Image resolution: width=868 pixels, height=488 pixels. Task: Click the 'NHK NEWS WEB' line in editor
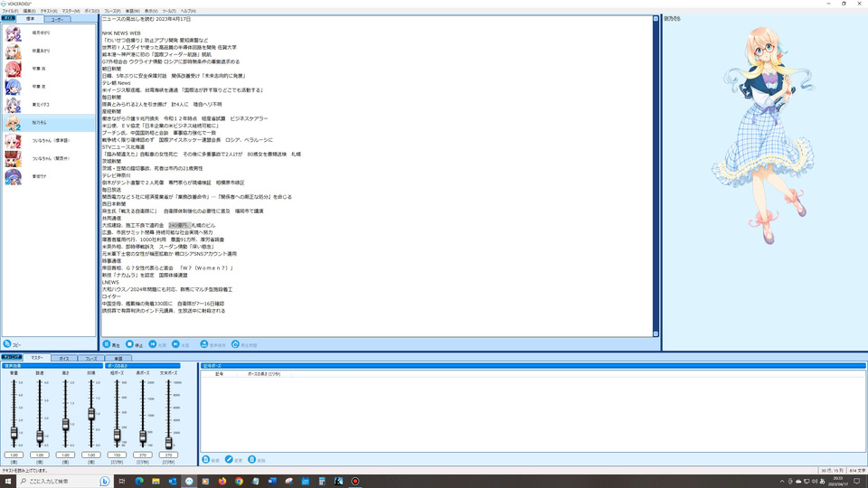(x=121, y=33)
